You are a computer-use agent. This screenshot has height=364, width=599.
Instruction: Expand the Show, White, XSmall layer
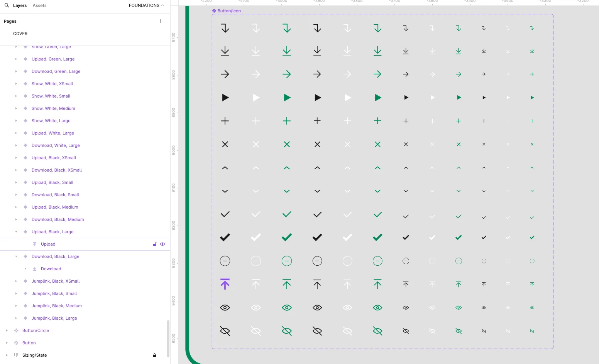(x=16, y=84)
